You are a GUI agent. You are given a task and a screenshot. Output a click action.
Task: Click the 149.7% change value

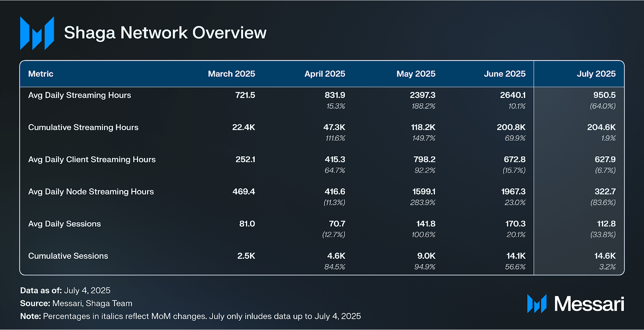pyautogui.click(x=424, y=138)
